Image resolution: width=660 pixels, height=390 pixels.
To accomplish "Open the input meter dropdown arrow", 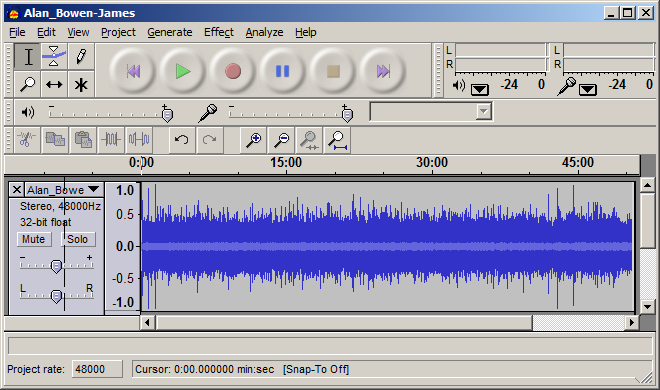I will click(x=588, y=89).
